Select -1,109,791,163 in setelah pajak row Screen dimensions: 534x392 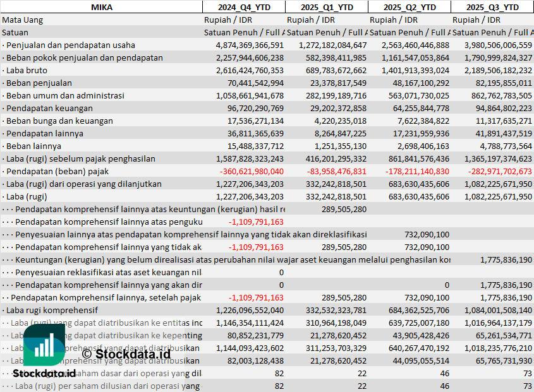256,298
